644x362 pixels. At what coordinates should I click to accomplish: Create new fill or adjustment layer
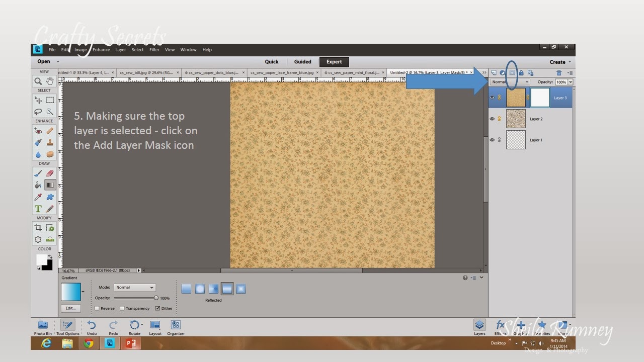point(503,73)
